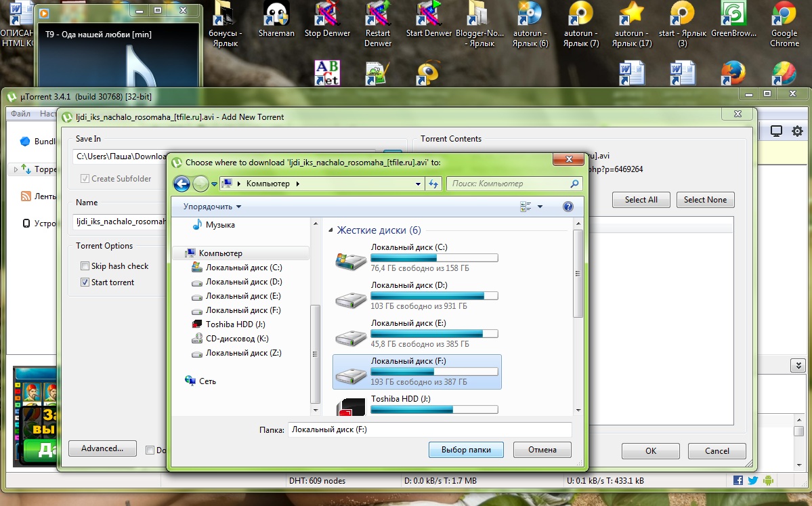This screenshot has height=506, width=812.
Task: Click the change view icon in the dialog toolbar
Action: tap(526, 207)
